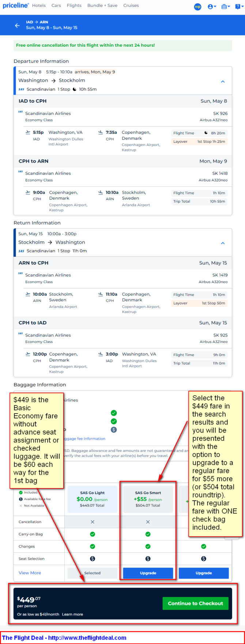Screen dimensions: 245x644
Task: Click Continue to Checkout
Action: pyautogui.click(x=195, y=603)
